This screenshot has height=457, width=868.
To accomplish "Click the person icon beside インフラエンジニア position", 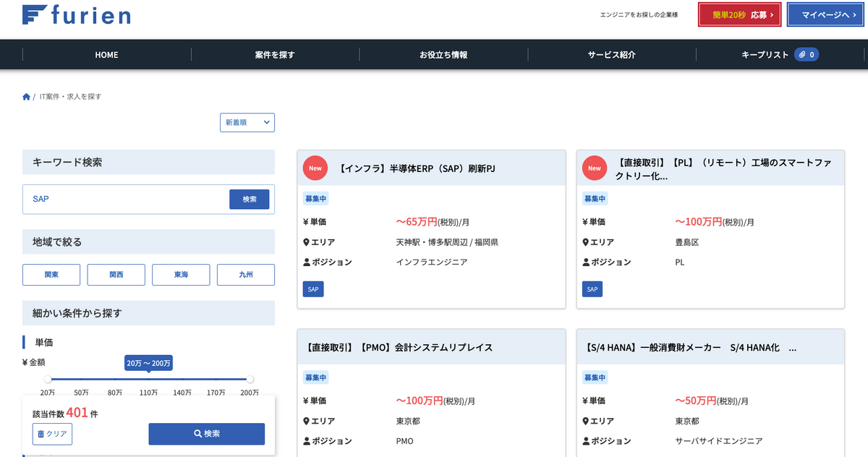I will [307, 262].
